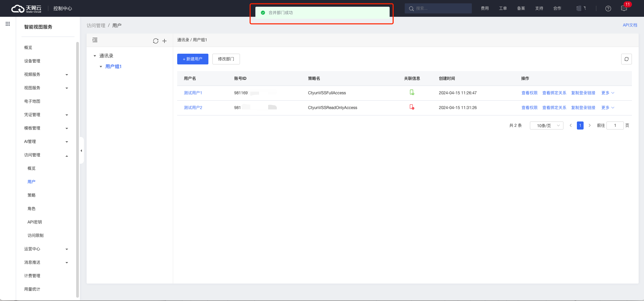
Task: Click 查看权限 for 测试用户1
Action: click(530, 93)
